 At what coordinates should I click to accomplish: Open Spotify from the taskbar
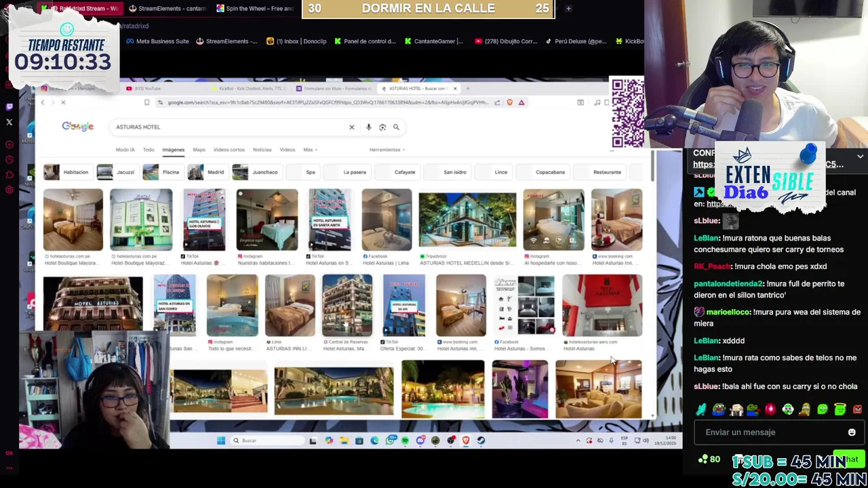click(405, 441)
